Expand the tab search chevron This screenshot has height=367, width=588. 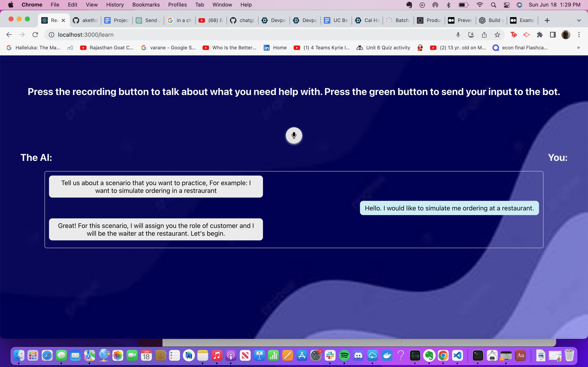tap(579, 20)
